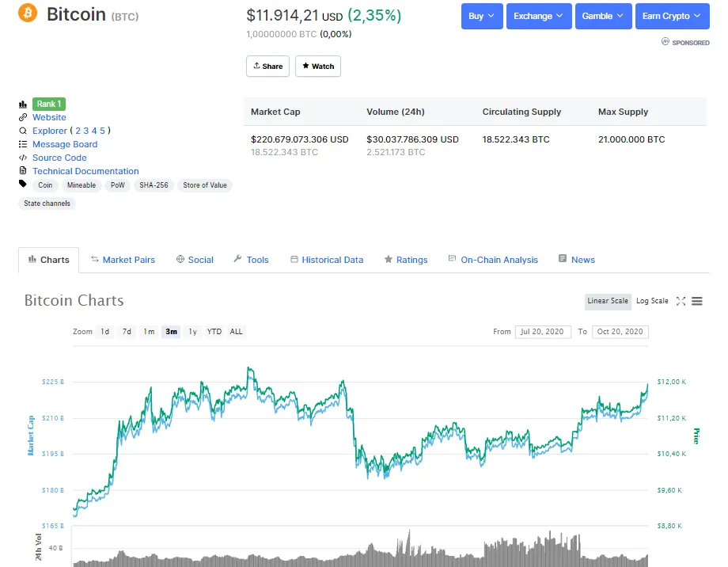The height and width of the screenshot is (567, 728).
Task: Toggle chart fullscreen with the expand icon
Action: (x=681, y=301)
